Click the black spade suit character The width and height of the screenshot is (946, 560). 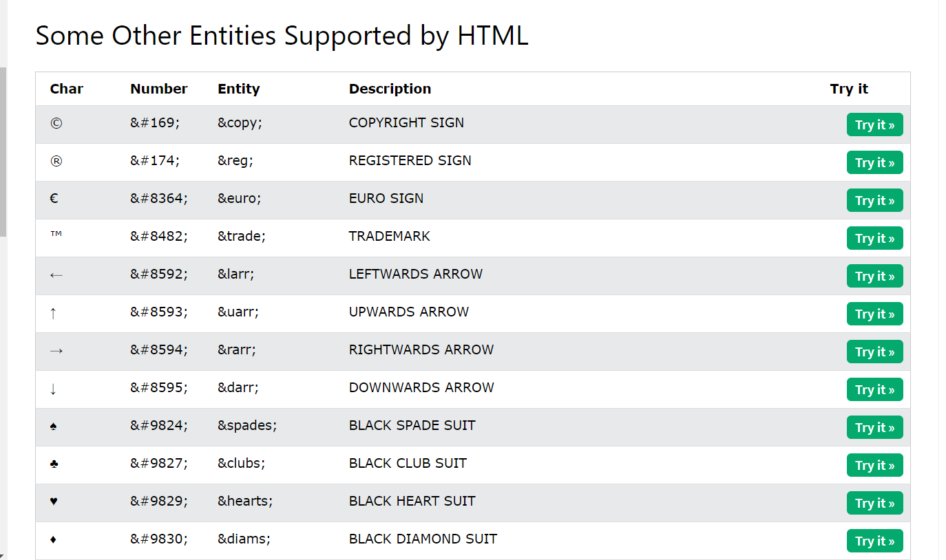(54, 427)
